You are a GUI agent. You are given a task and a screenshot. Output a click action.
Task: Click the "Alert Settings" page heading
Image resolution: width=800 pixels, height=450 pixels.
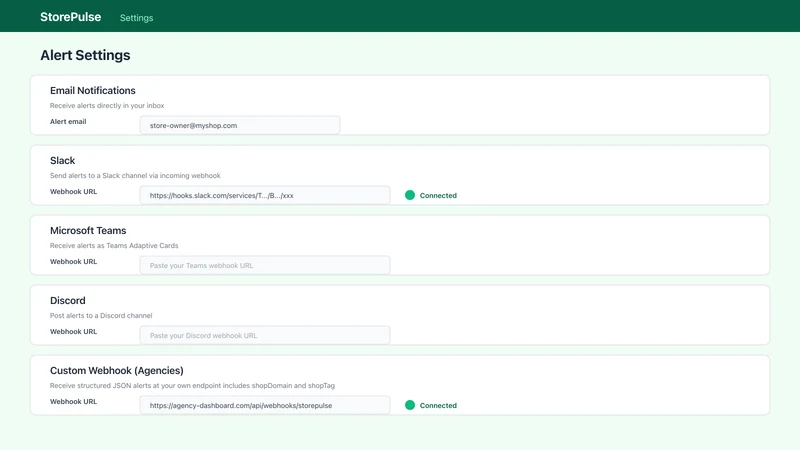tap(85, 55)
